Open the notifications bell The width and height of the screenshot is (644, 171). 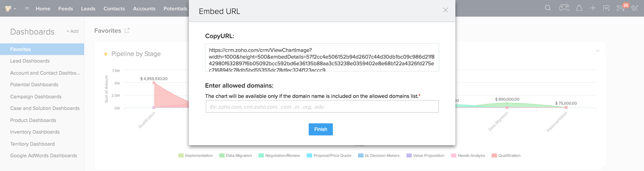point(579,8)
